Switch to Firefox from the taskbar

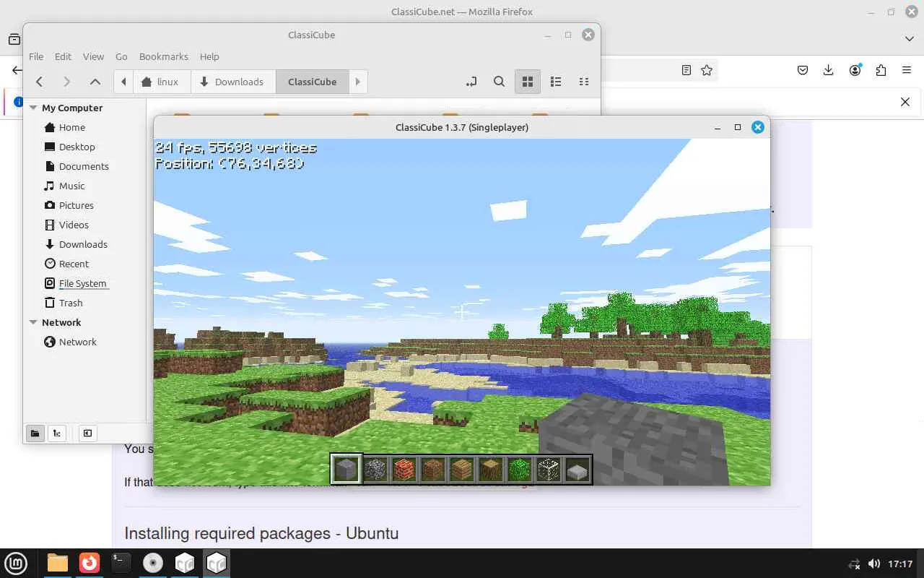90,563
